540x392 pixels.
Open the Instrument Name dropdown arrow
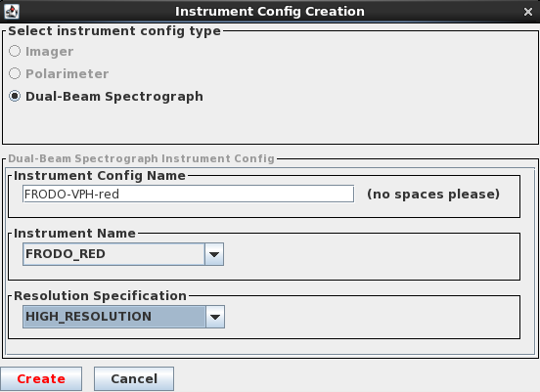[214, 254]
